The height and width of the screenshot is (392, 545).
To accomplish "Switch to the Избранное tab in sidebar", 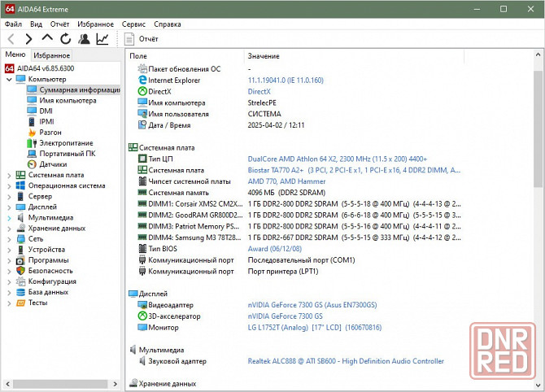I will (x=52, y=55).
